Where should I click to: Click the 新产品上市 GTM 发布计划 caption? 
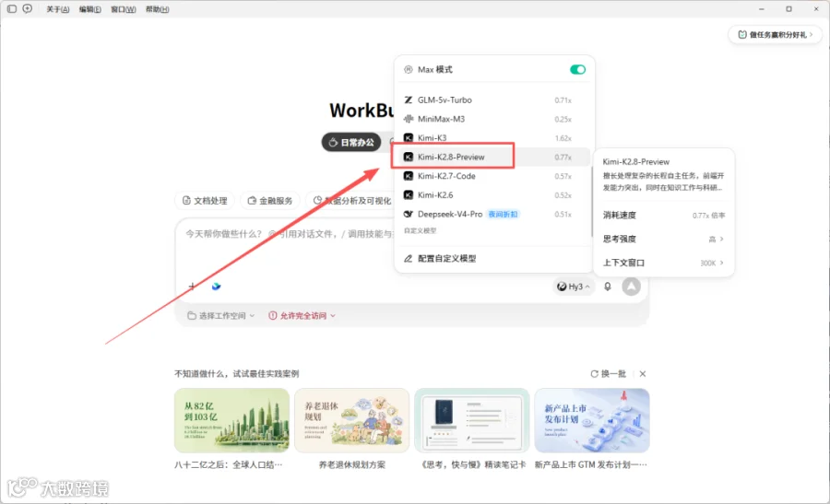pos(591,465)
